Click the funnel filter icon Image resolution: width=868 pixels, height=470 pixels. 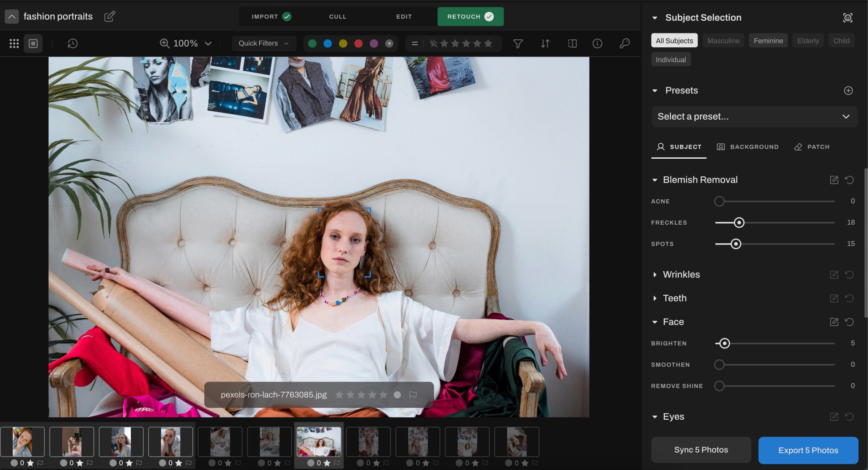518,44
